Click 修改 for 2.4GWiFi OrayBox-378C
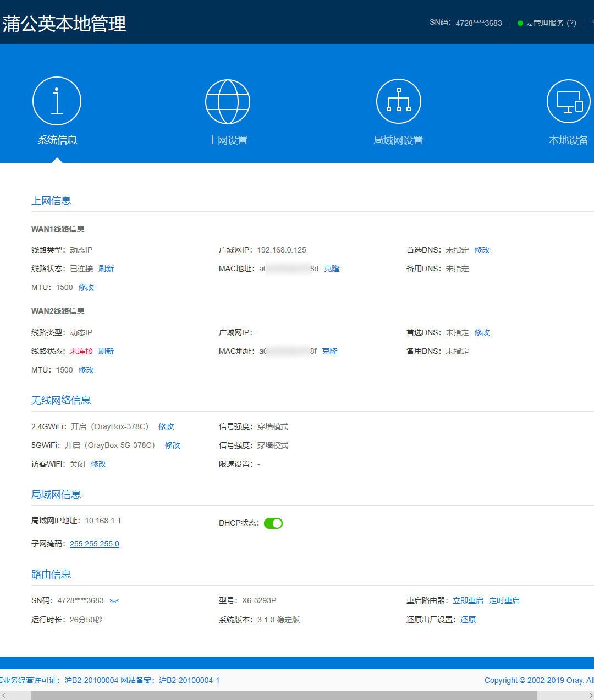This screenshot has width=594, height=700. click(166, 426)
